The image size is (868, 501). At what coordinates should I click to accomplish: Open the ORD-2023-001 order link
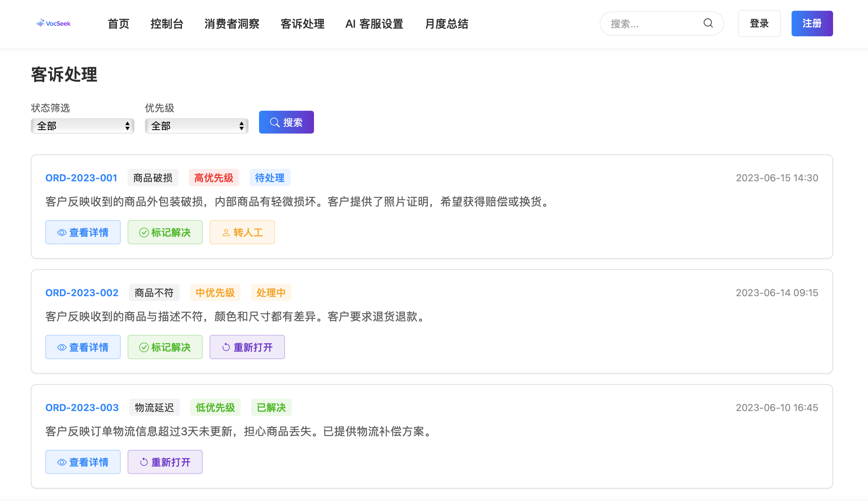[x=81, y=177]
